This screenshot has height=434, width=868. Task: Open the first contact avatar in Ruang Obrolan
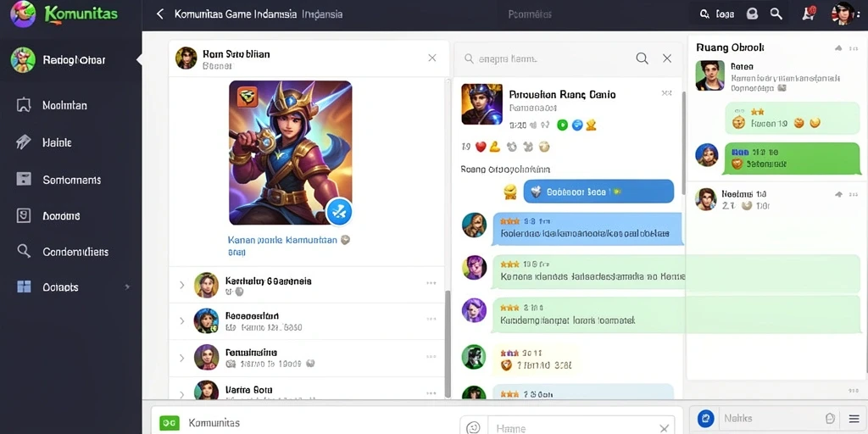pyautogui.click(x=710, y=75)
